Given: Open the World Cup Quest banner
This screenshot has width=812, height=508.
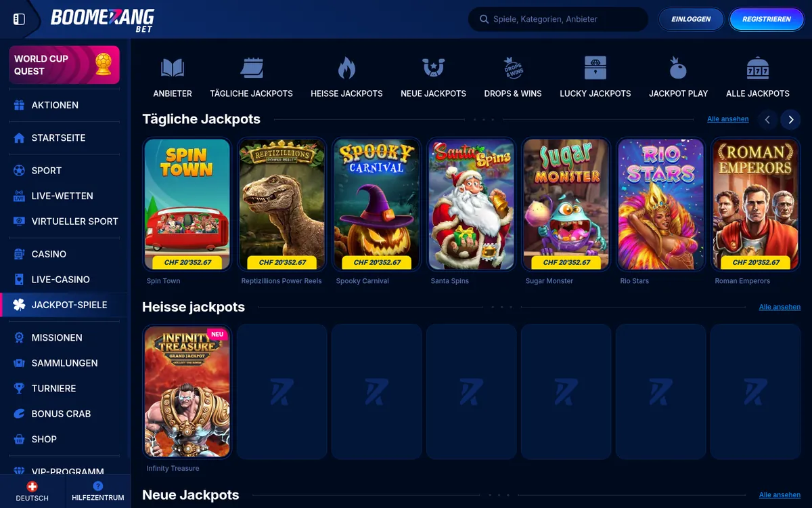Looking at the screenshot, I should tap(64, 65).
